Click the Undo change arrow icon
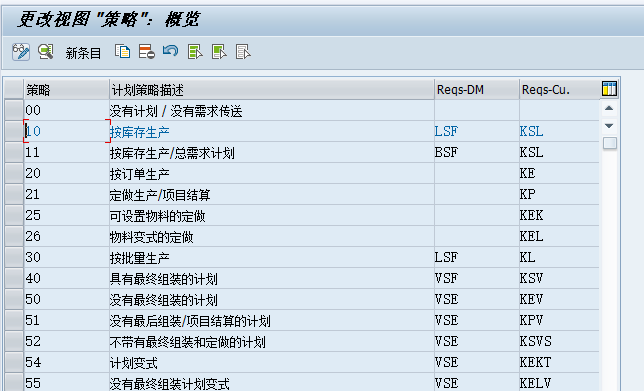 pos(170,52)
